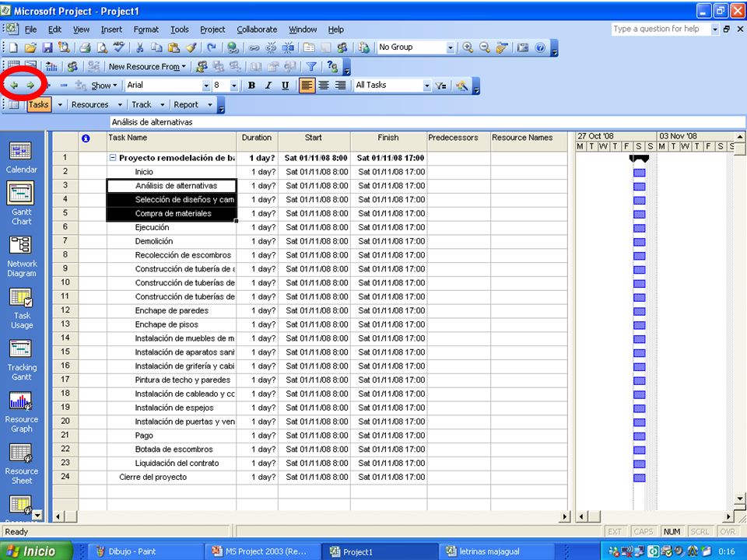
Task: Open Print Preview
Action: click(102, 47)
